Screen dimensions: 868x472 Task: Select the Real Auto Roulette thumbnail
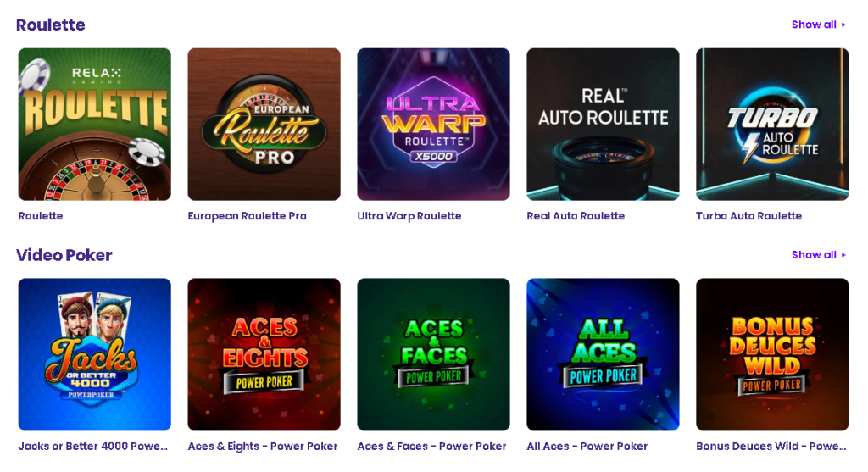603,124
